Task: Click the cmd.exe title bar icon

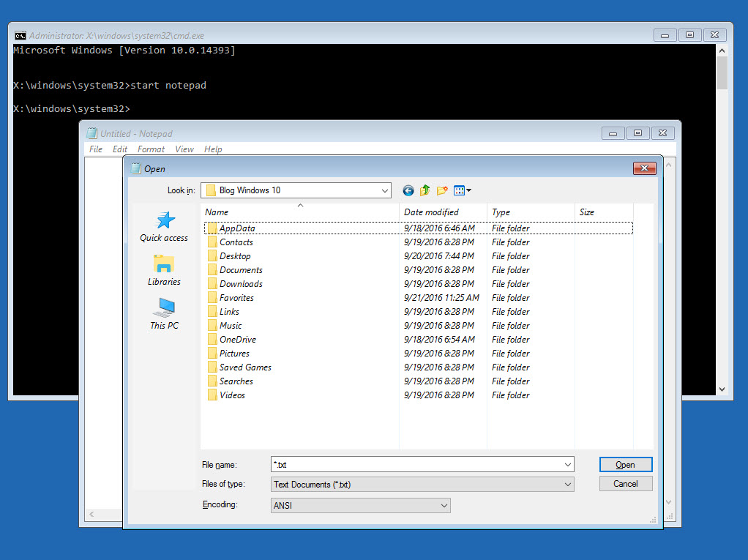Action: pos(20,36)
